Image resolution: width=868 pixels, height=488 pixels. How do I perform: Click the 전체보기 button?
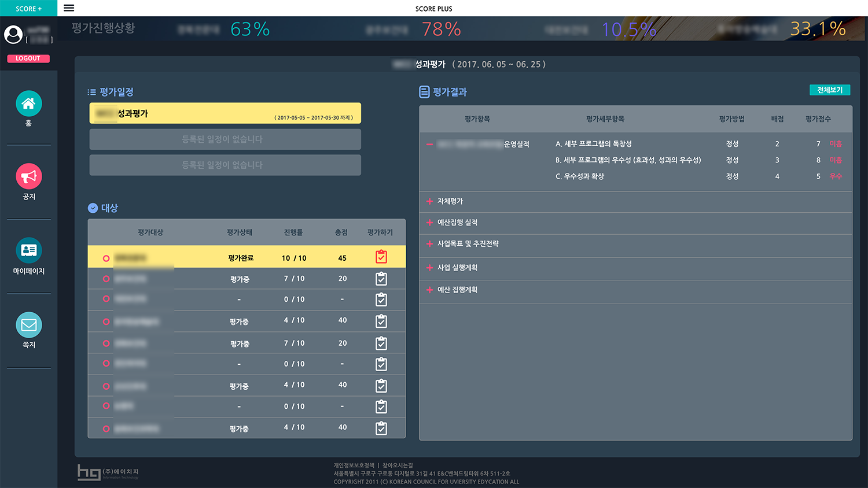pos(829,90)
